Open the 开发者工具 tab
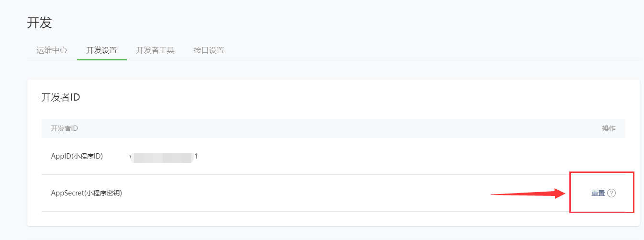The height and width of the screenshot is (240, 644). (x=155, y=50)
